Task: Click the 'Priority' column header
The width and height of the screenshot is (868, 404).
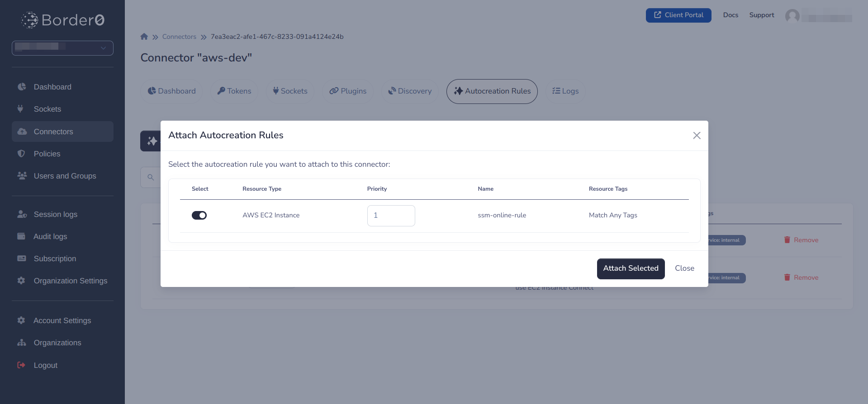Action: [377, 189]
